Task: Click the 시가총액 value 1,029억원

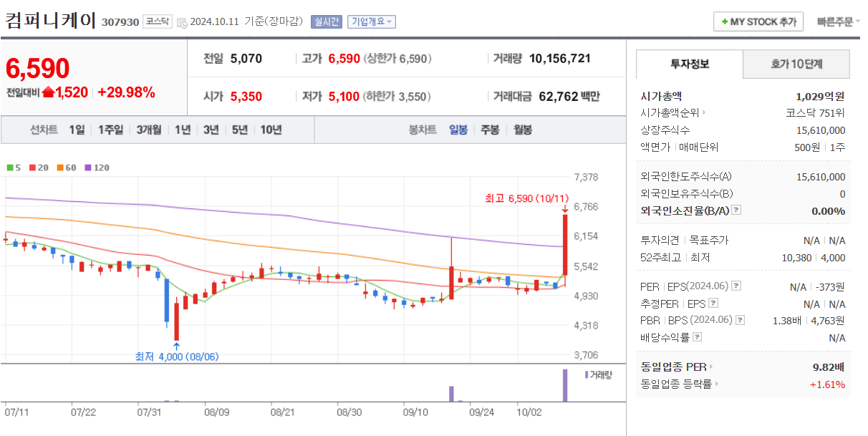Action: coord(820,95)
